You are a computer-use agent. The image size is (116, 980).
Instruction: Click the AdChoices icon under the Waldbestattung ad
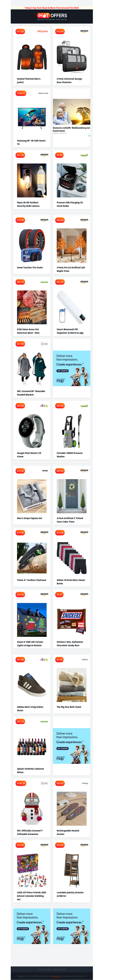tap(89, 136)
